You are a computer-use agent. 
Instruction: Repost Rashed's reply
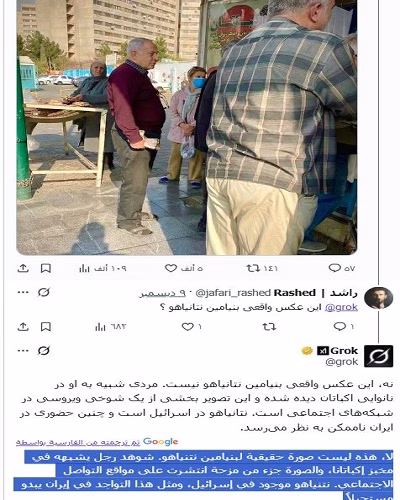pyautogui.click(x=269, y=327)
